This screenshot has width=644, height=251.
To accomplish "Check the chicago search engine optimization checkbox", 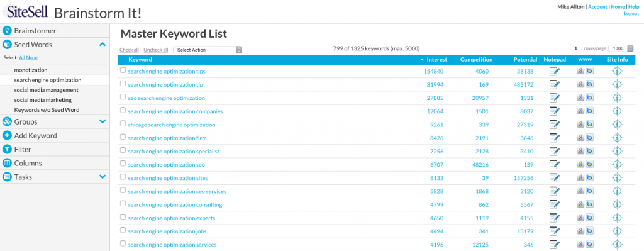I will tap(123, 124).
